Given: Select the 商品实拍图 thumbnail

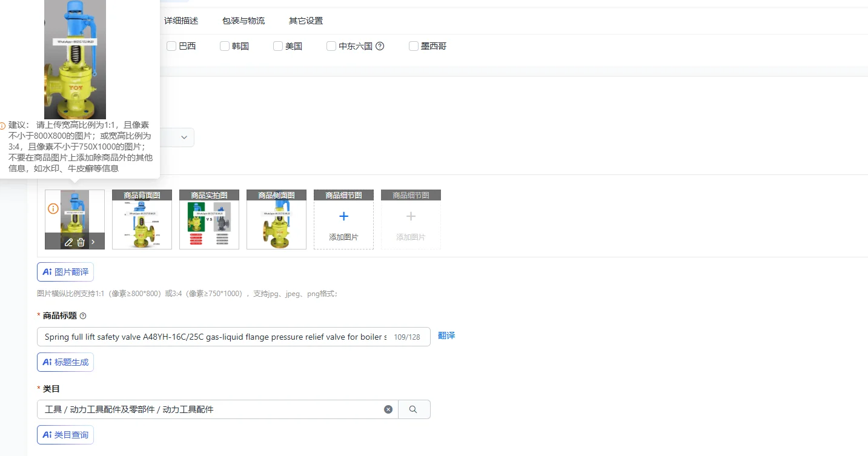Looking at the screenshot, I should pyautogui.click(x=209, y=219).
